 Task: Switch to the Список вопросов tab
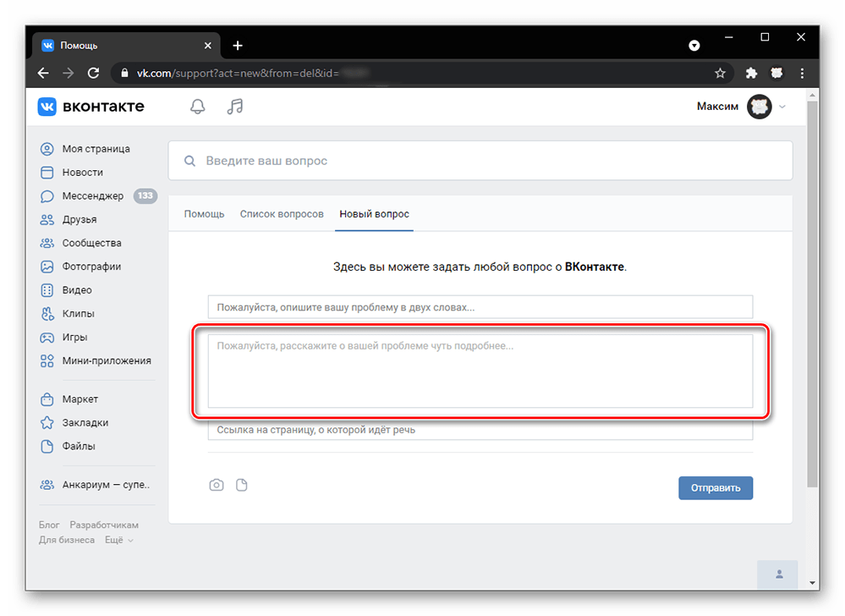point(282,214)
